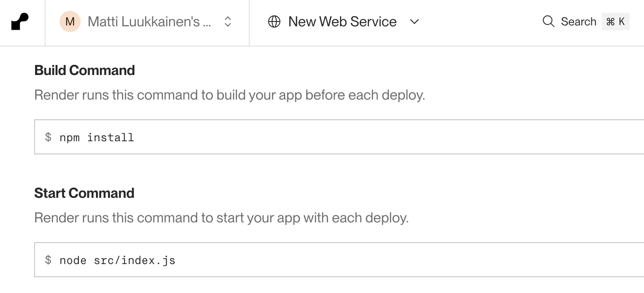644x293 pixels.
Task: Open the Render logo home icon
Action: click(x=20, y=22)
